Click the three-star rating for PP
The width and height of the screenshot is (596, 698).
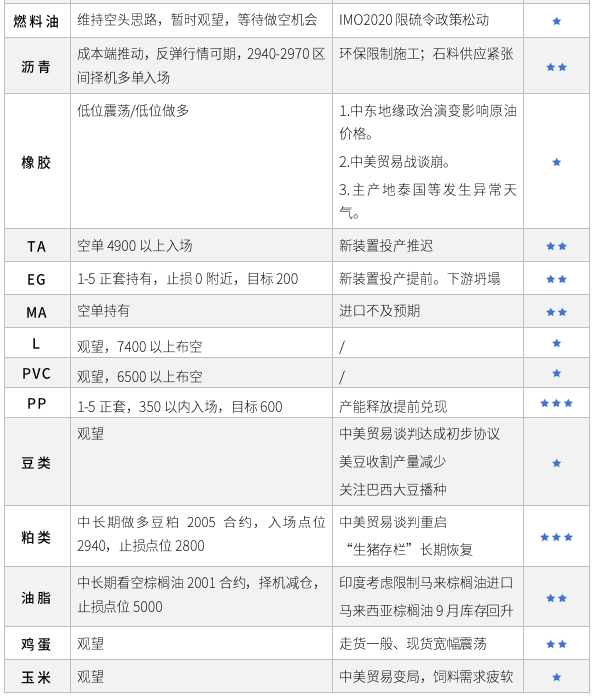tap(556, 403)
